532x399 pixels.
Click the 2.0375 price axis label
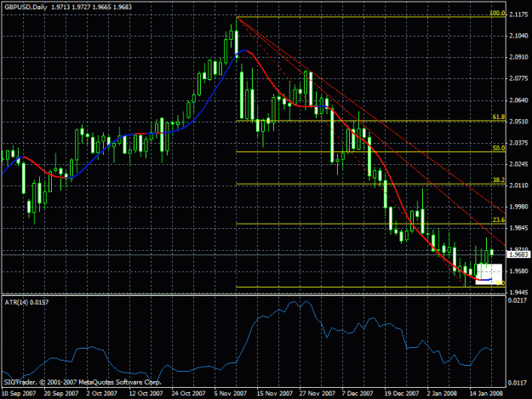[518, 143]
